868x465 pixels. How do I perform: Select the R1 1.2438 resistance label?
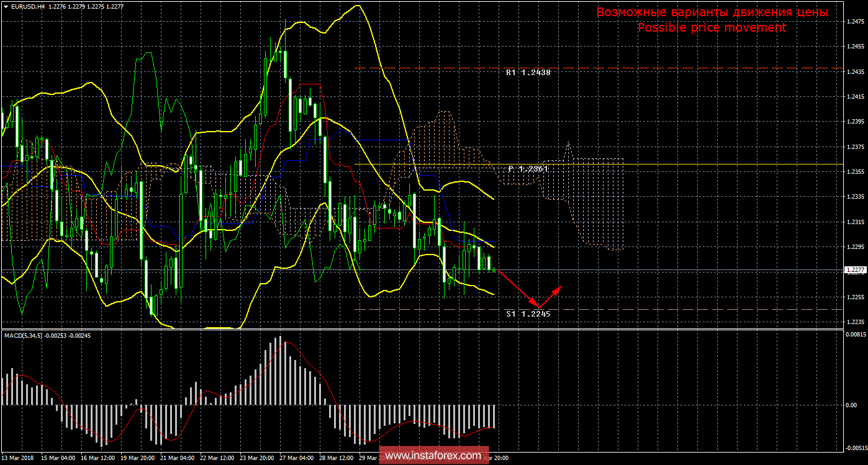point(528,73)
